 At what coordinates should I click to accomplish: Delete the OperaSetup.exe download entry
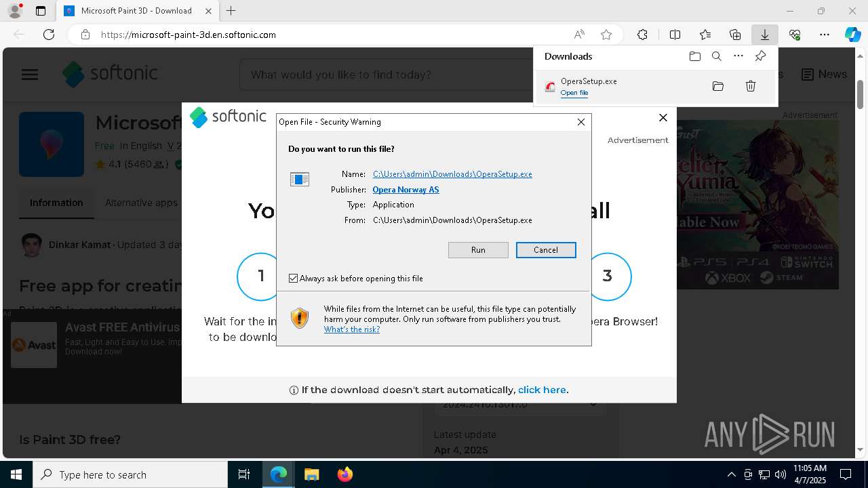tap(751, 86)
